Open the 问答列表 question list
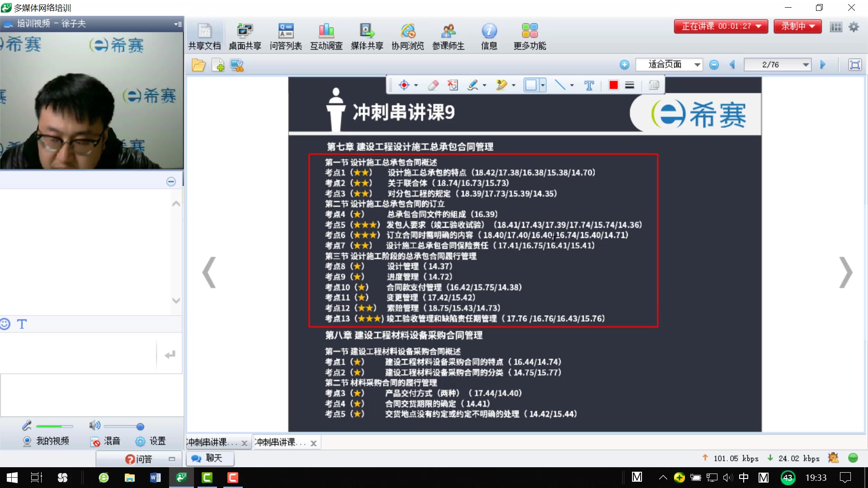 [285, 36]
